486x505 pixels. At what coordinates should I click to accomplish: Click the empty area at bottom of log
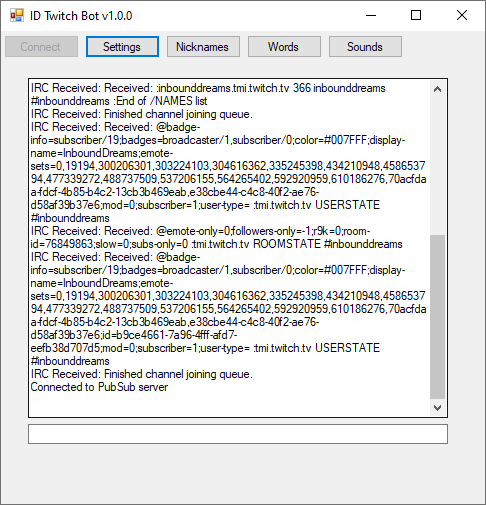[x=229, y=405]
